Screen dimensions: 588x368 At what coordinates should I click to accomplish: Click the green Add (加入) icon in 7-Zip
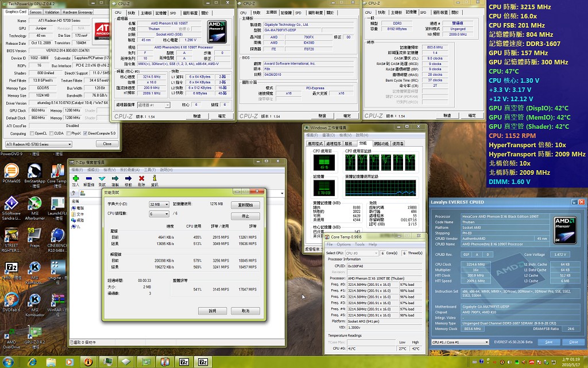[x=76, y=178]
